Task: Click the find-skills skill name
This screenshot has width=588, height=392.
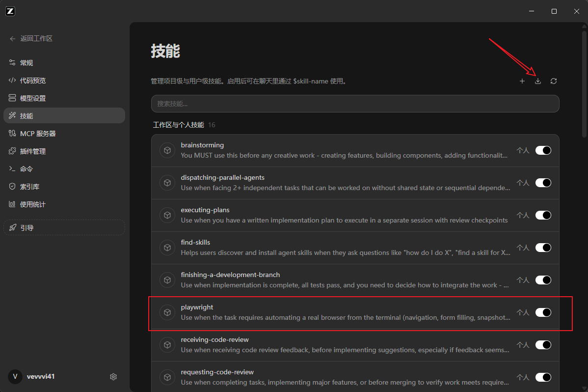Action: tap(195, 242)
